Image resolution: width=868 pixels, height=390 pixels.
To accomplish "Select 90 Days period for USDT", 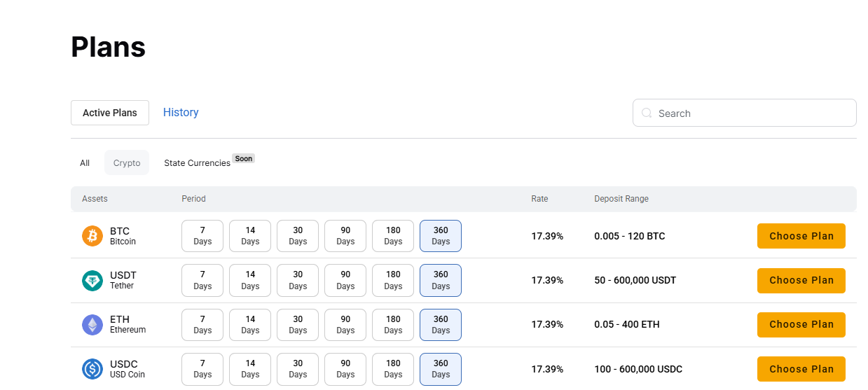I will 345,280.
